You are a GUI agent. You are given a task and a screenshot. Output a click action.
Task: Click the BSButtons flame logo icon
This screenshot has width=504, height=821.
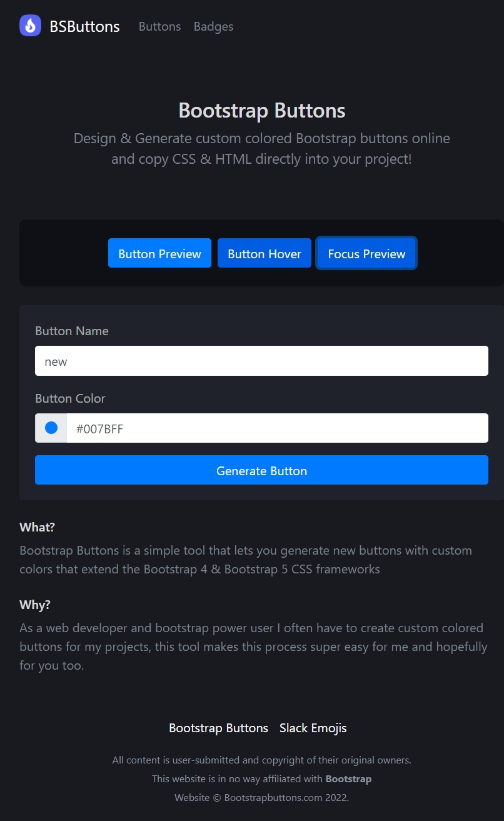coord(30,26)
